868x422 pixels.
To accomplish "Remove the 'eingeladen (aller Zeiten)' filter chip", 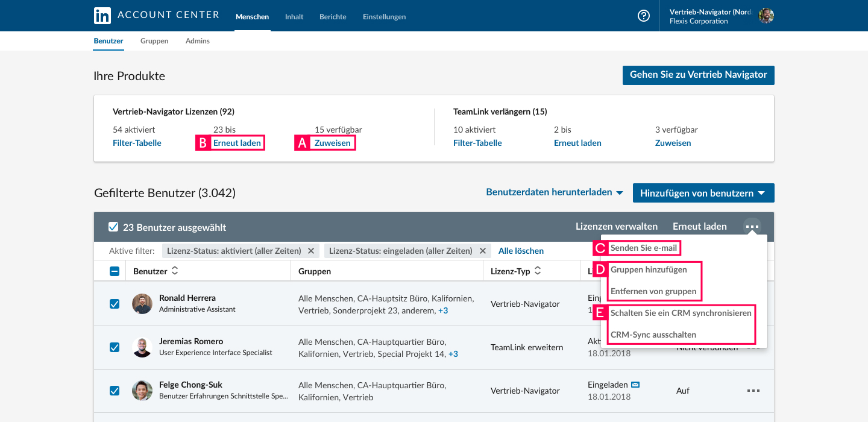I will point(482,251).
